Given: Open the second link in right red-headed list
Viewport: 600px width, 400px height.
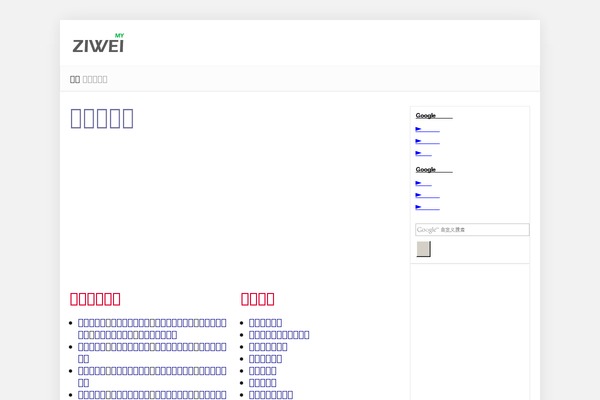Looking at the screenshot, I should coord(279,335).
